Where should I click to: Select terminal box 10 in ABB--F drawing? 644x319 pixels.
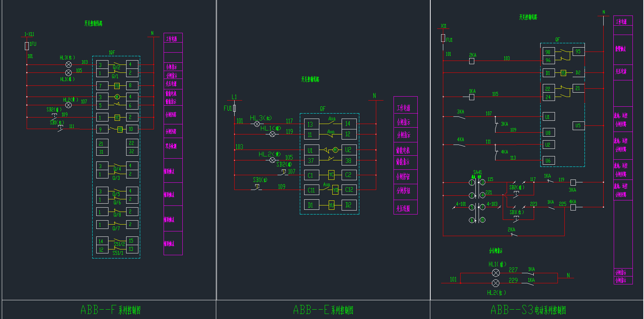click(132, 129)
